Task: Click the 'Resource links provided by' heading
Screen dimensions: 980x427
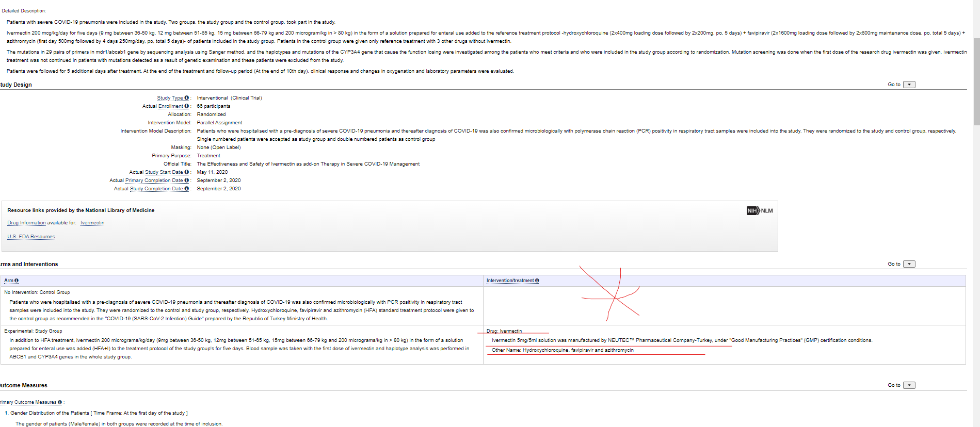Action: 81,210
